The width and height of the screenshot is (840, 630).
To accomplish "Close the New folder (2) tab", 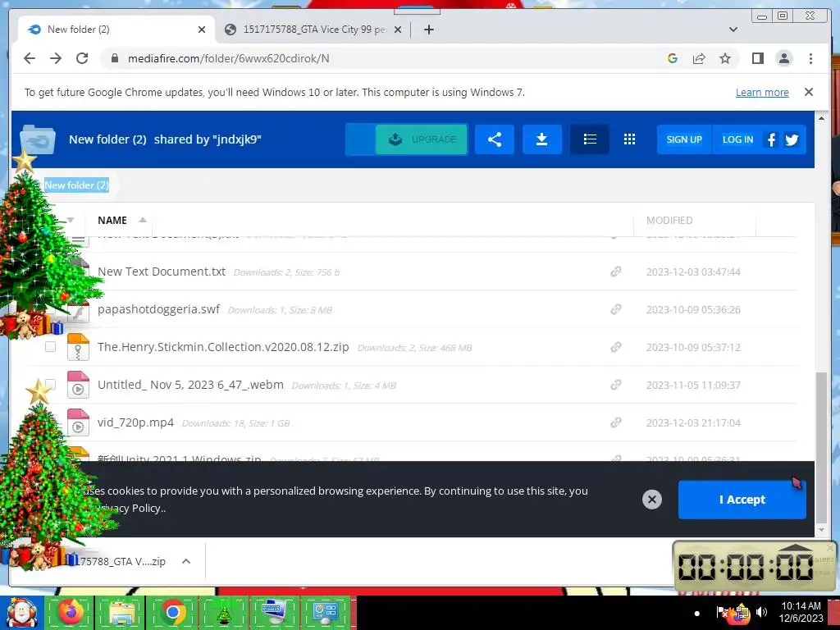I will (x=202, y=30).
